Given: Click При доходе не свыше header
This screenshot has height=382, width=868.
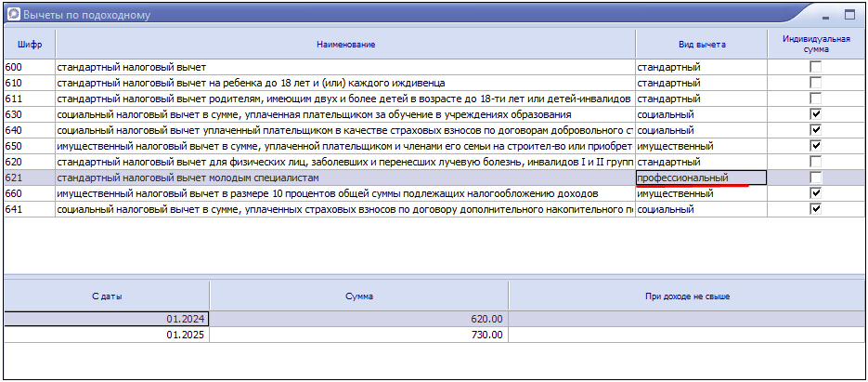Looking at the screenshot, I should point(687,296).
